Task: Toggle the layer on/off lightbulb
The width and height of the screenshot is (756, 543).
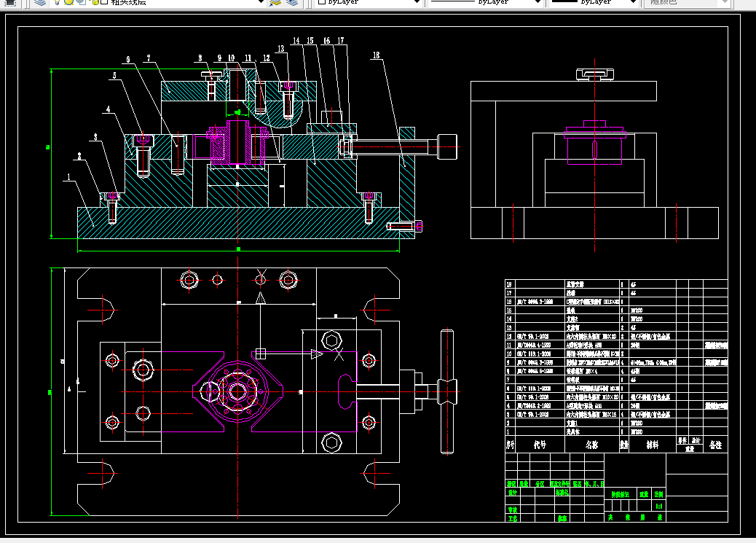Action: coord(58,2)
